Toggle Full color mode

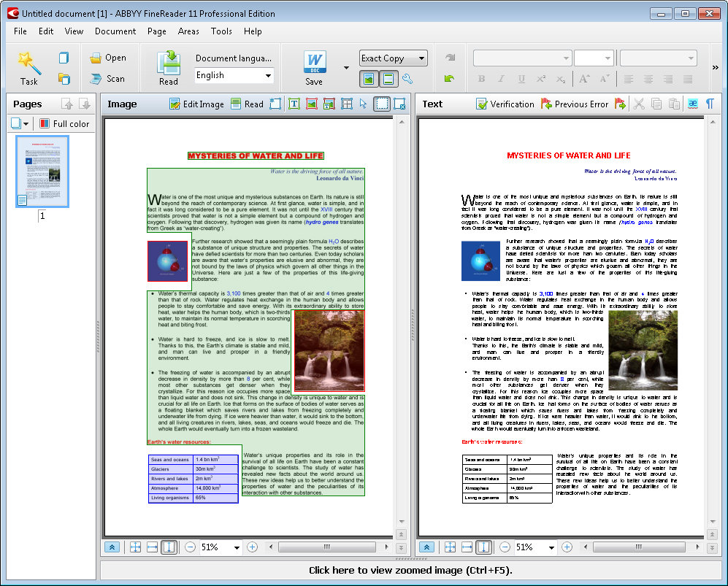point(64,124)
